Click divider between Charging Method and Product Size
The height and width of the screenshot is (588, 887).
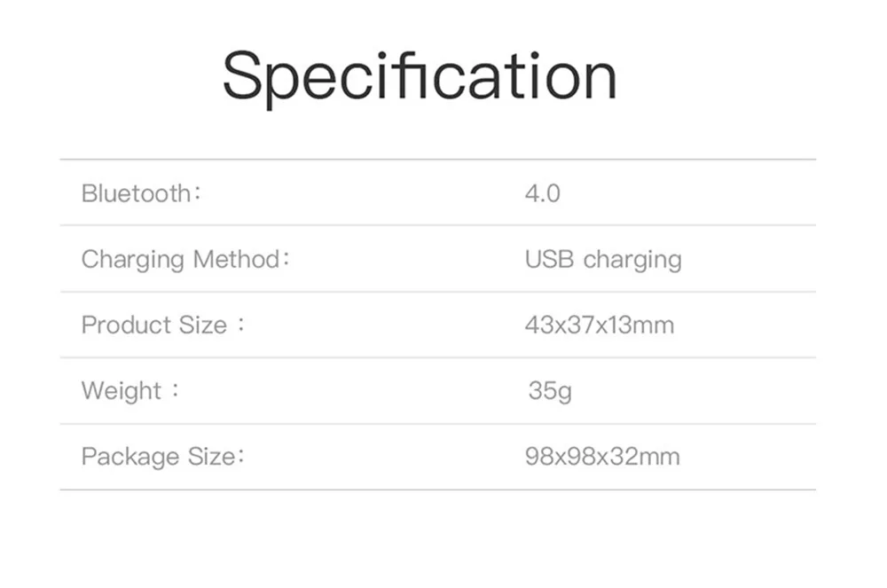click(x=437, y=292)
